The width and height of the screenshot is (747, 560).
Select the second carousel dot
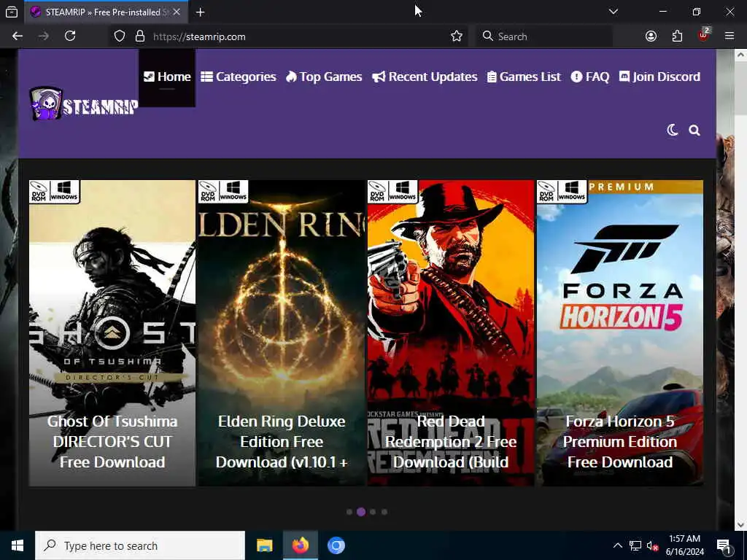361,512
